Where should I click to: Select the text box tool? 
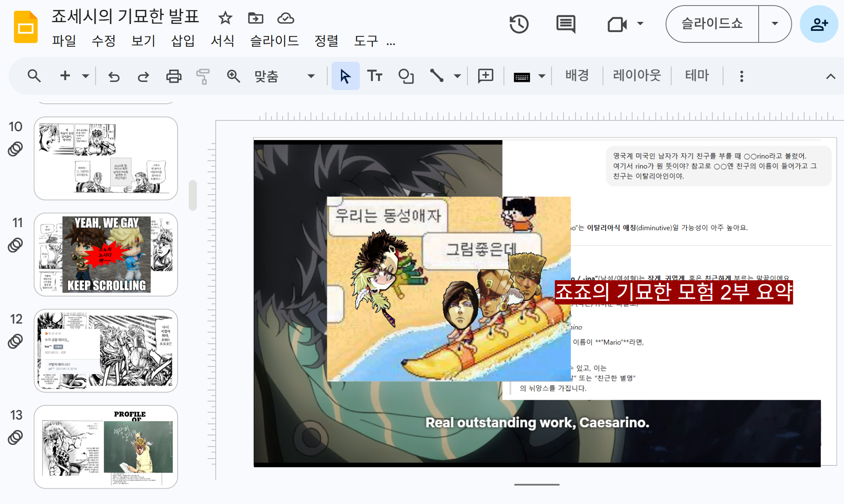(375, 76)
